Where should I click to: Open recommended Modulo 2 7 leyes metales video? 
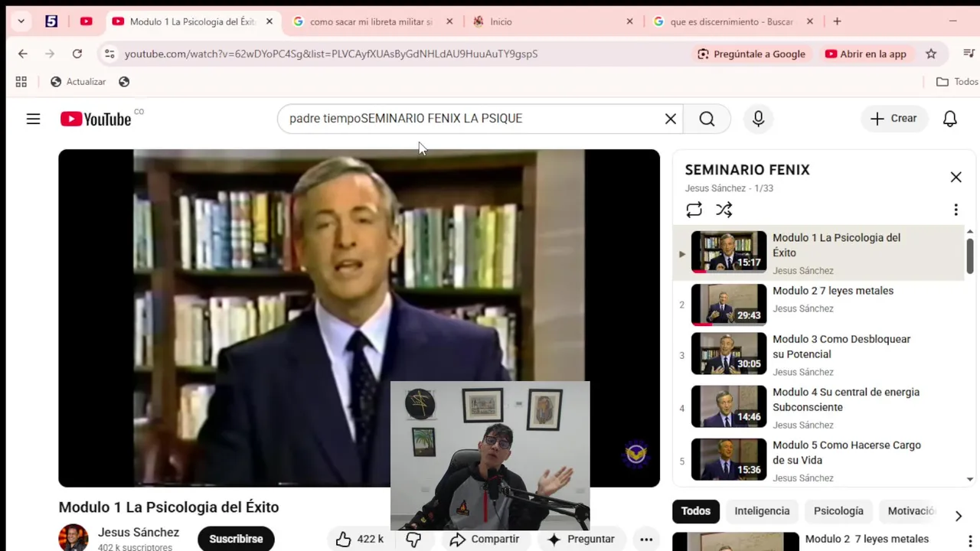867,539
